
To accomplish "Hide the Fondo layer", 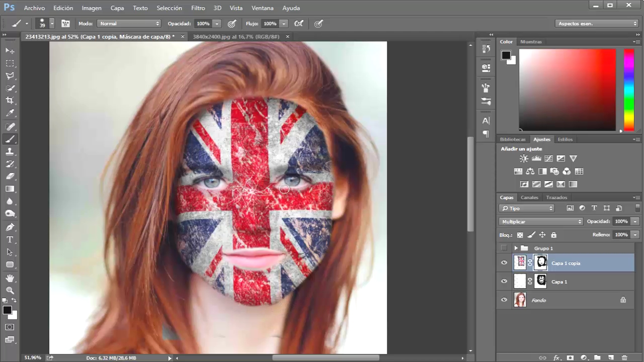I will coord(504,300).
